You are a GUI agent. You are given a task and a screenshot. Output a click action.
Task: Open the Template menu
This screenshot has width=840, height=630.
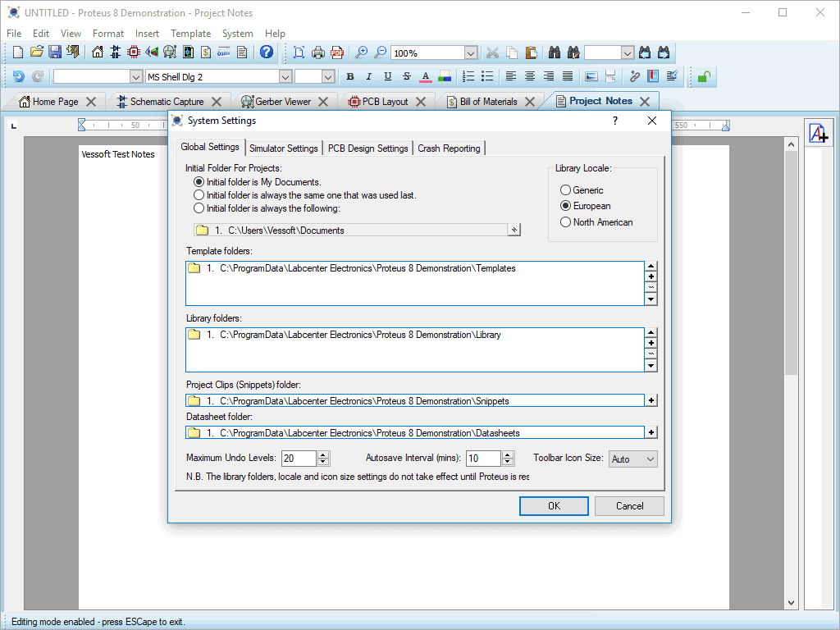[190, 33]
